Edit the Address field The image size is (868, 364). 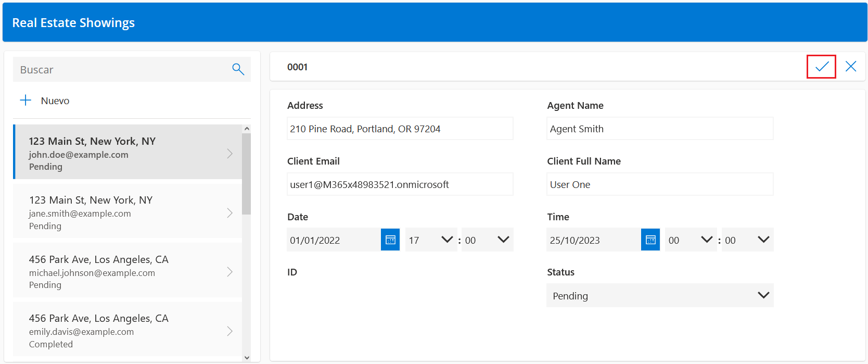(x=400, y=129)
